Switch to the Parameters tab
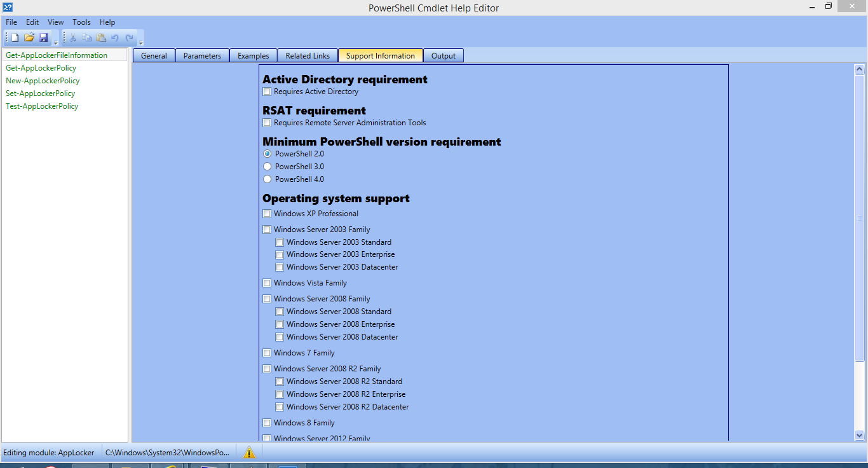Viewport: 868px width, 468px height. click(202, 55)
